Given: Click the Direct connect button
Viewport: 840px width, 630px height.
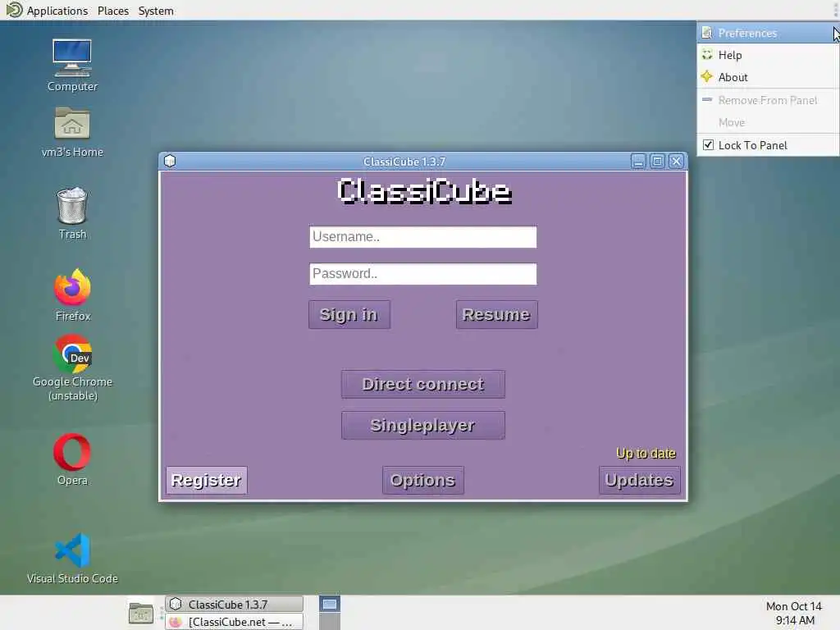Looking at the screenshot, I should (x=423, y=384).
